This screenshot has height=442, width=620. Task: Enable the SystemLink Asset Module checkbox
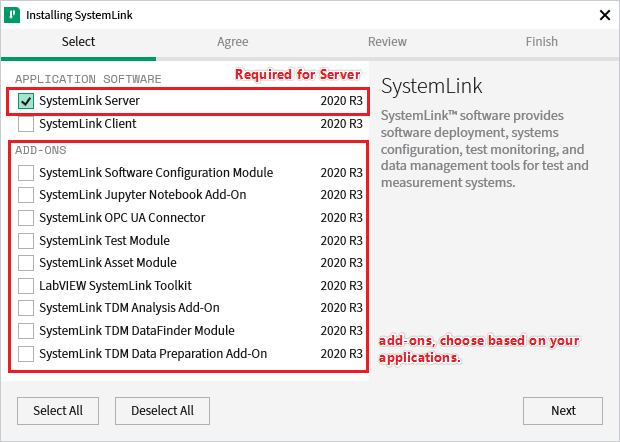(26, 263)
